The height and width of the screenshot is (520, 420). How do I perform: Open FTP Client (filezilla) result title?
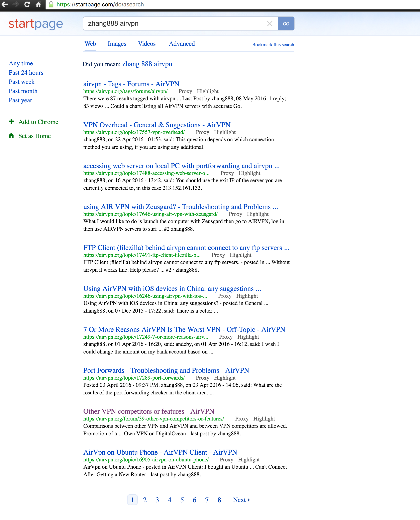click(186, 248)
